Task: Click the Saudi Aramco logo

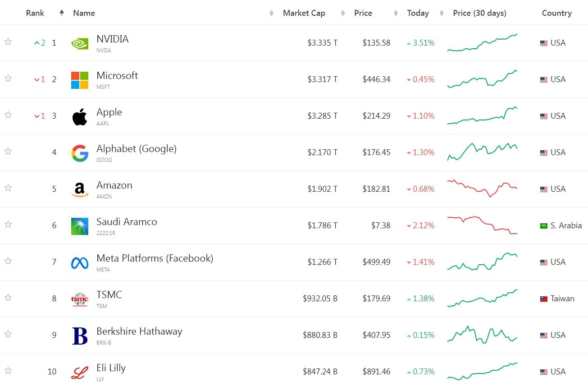Action: (x=80, y=226)
